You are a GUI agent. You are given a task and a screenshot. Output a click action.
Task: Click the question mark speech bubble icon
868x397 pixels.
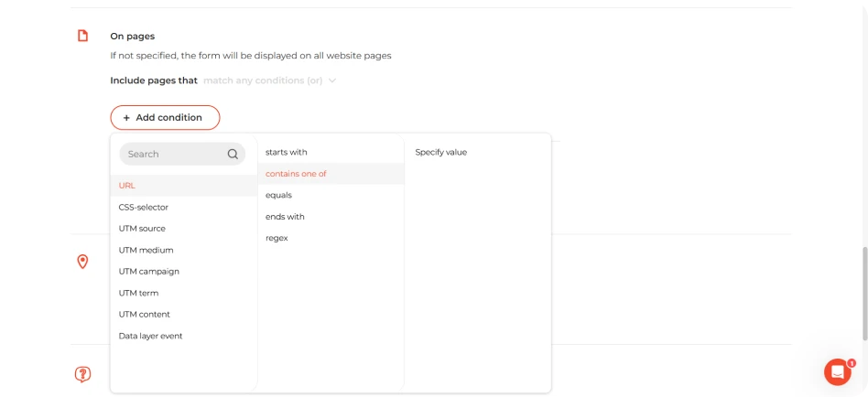click(x=82, y=374)
